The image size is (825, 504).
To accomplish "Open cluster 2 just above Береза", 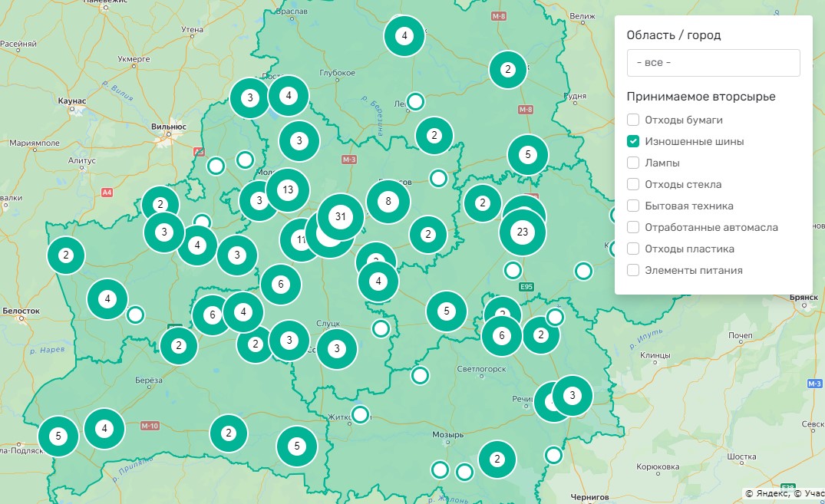I will point(179,345).
